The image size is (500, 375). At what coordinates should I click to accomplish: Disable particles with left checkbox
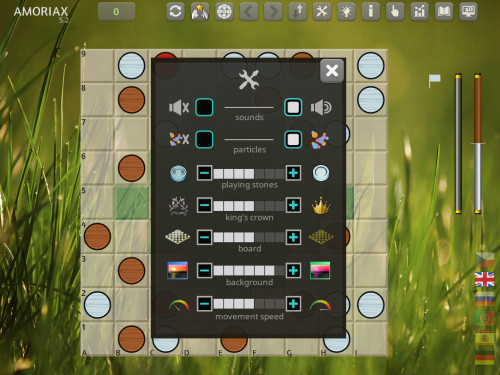tap(204, 139)
